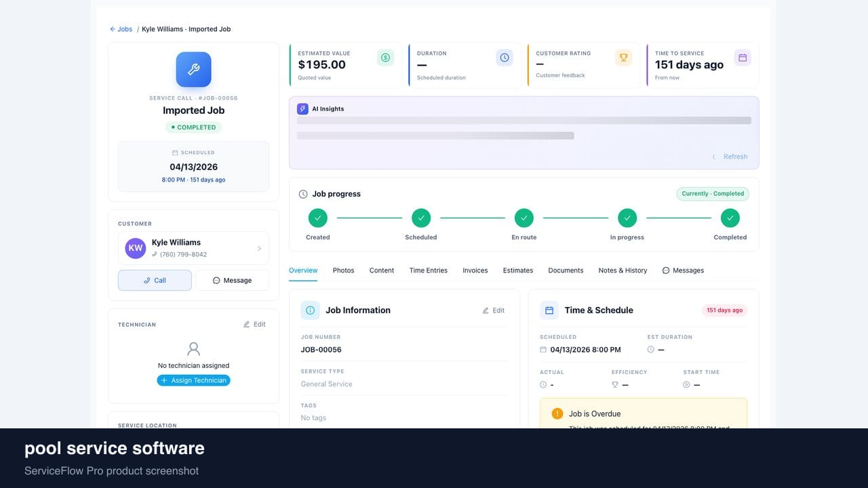Open the Time Entries tab

click(x=429, y=270)
